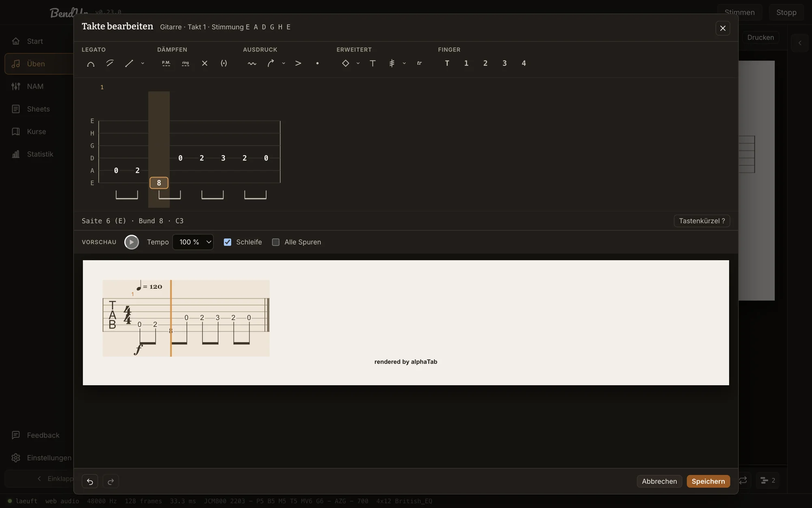Open Statistik in sidebar
812x508 pixels.
pos(40,154)
